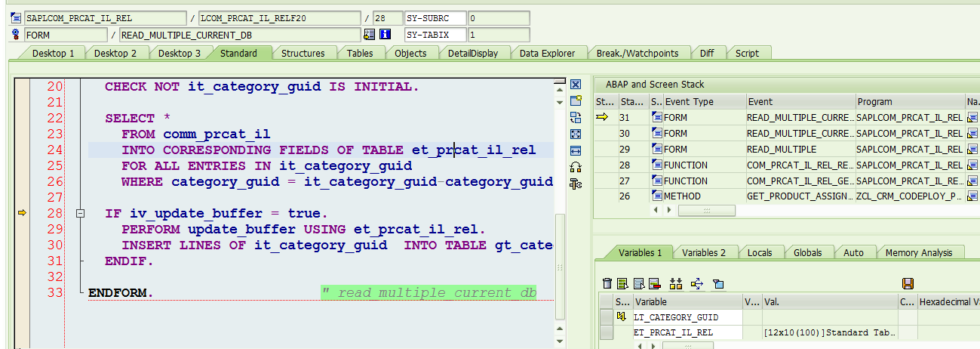Select the Memory Analysis tab
Screen dimensions: 980x349
[919, 253]
